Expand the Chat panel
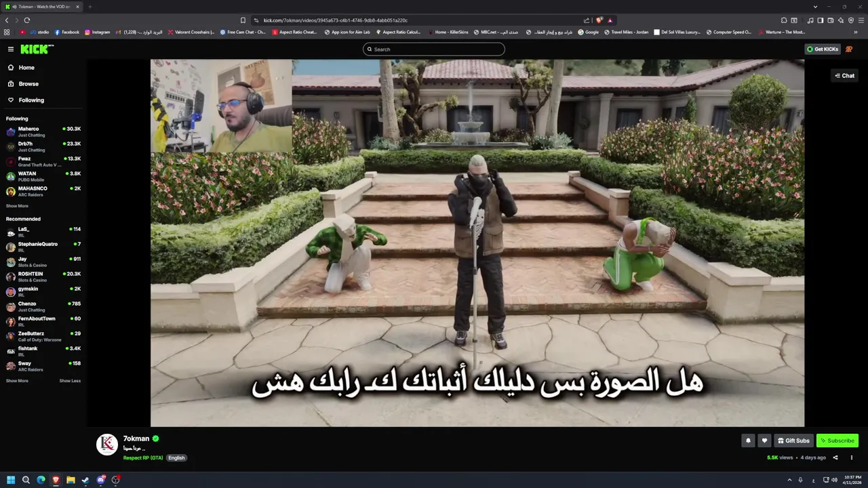 click(x=844, y=76)
